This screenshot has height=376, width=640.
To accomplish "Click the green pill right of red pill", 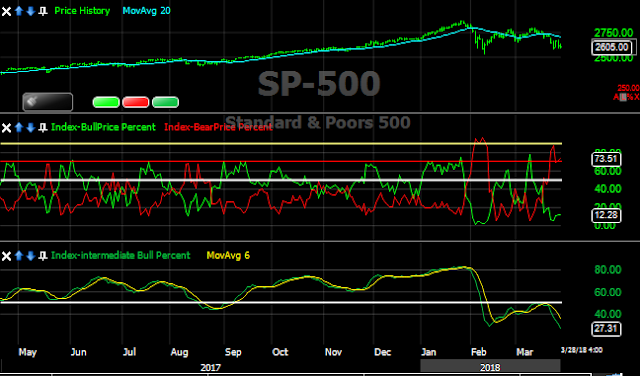I will pos(165,102).
